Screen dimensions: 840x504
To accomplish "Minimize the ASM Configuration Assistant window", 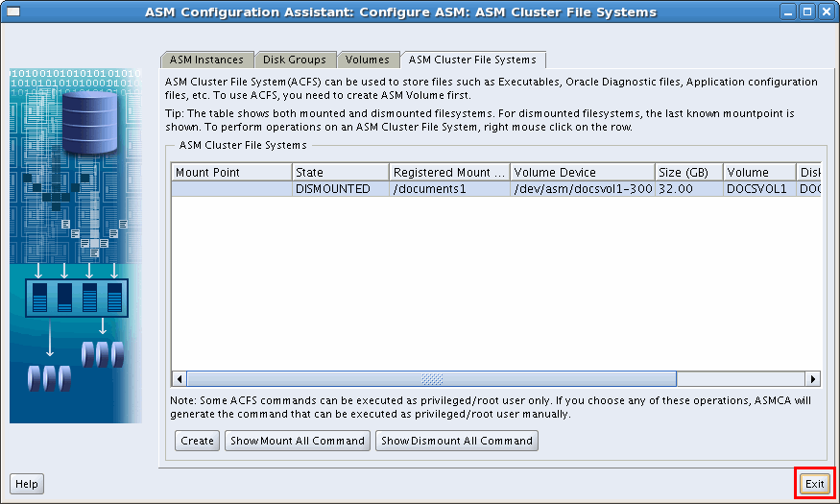I will click(x=788, y=12).
